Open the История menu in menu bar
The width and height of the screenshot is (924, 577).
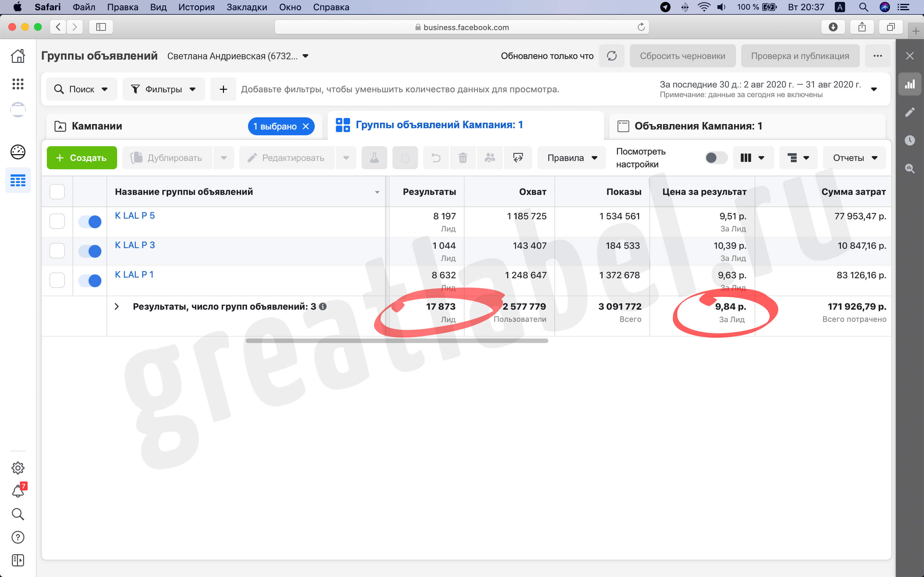click(x=196, y=7)
